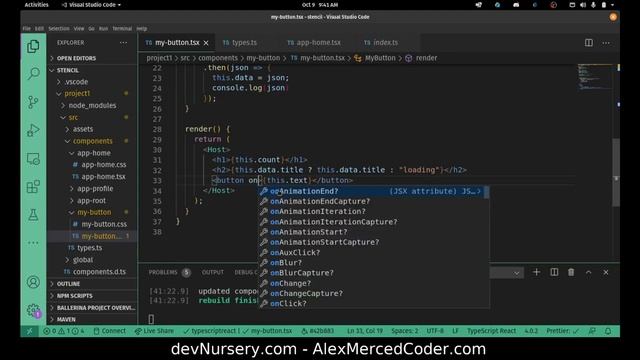Open the Explorer view in activity bar
This screenshot has height=360, width=640.
tap(33, 47)
